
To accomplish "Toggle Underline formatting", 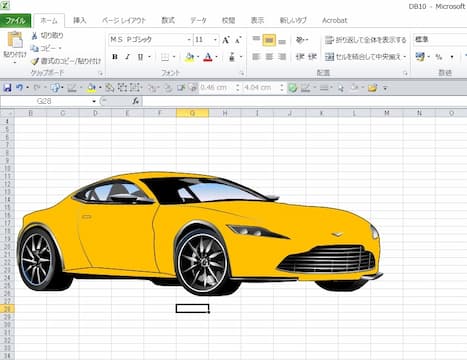I will [140, 57].
